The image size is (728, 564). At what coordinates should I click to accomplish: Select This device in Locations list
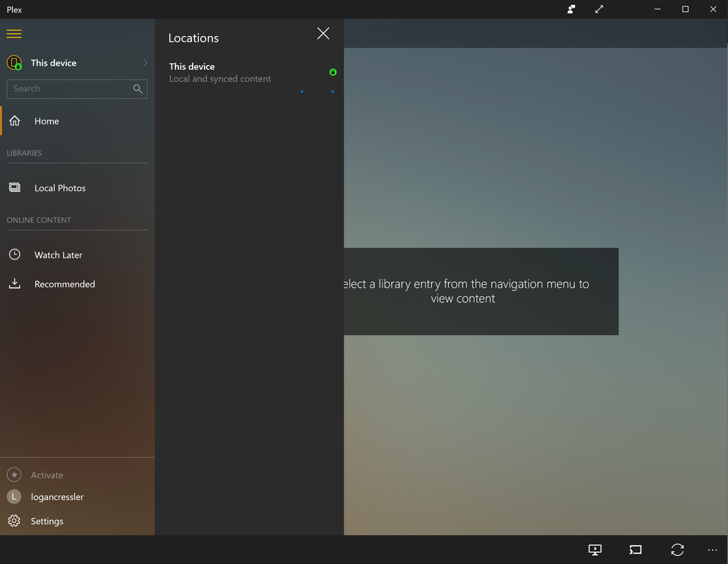249,73
